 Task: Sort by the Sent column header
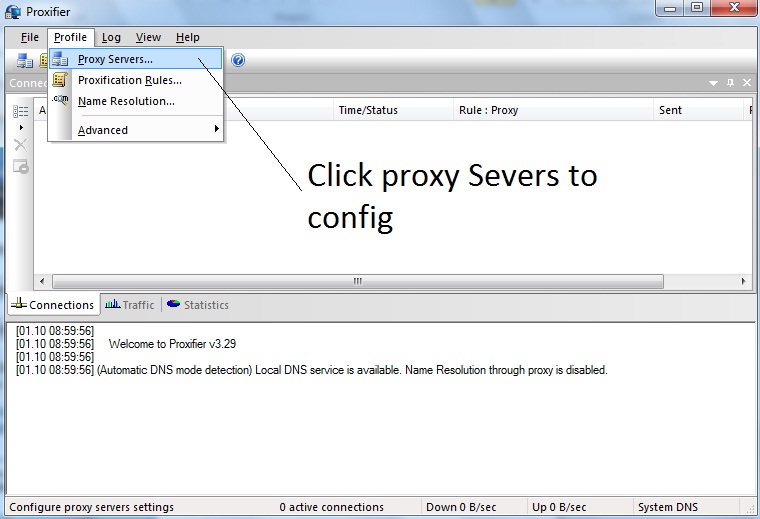click(x=698, y=110)
